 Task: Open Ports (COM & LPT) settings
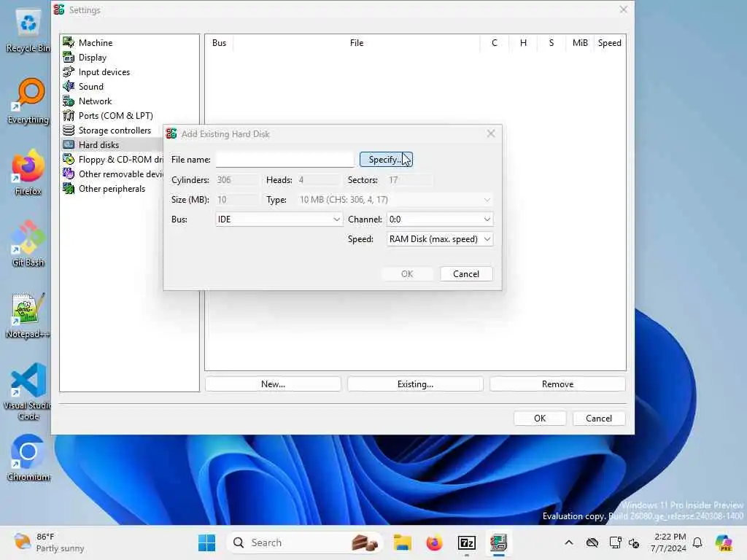click(116, 116)
